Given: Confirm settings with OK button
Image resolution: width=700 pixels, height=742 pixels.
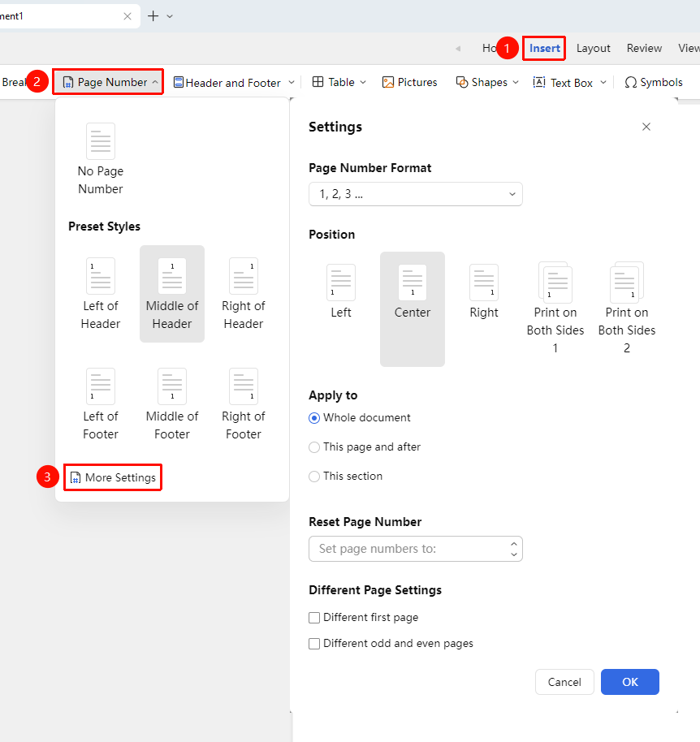Looking at the screenshot, I should [630, 682].
